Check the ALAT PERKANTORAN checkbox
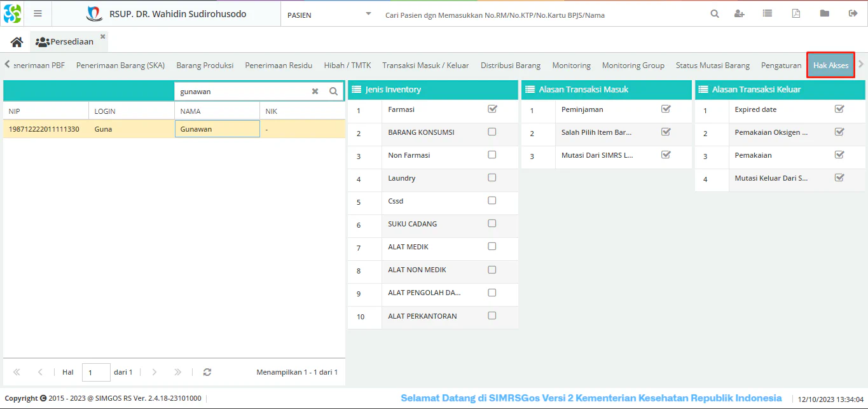Image resolution: width=868 pixels, height=409 pixels. 492,315
